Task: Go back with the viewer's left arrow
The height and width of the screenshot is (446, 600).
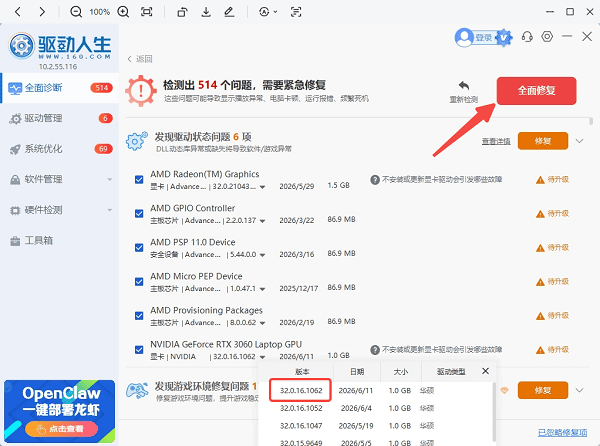Action: pyautogui.click(x=18, y=12)
